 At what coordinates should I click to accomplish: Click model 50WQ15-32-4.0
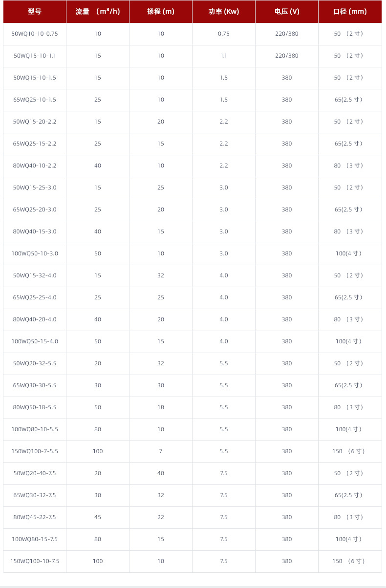tap(35, 275)
